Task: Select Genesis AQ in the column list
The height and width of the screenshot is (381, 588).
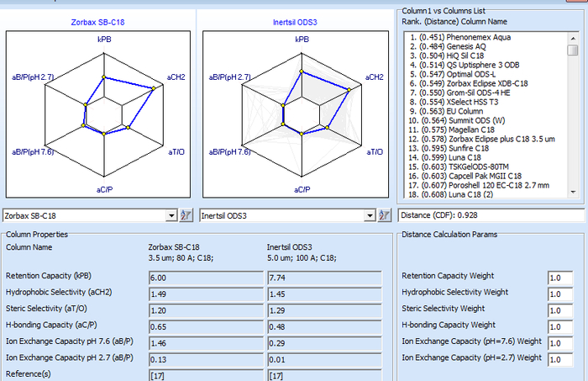Action: point(448,46)
